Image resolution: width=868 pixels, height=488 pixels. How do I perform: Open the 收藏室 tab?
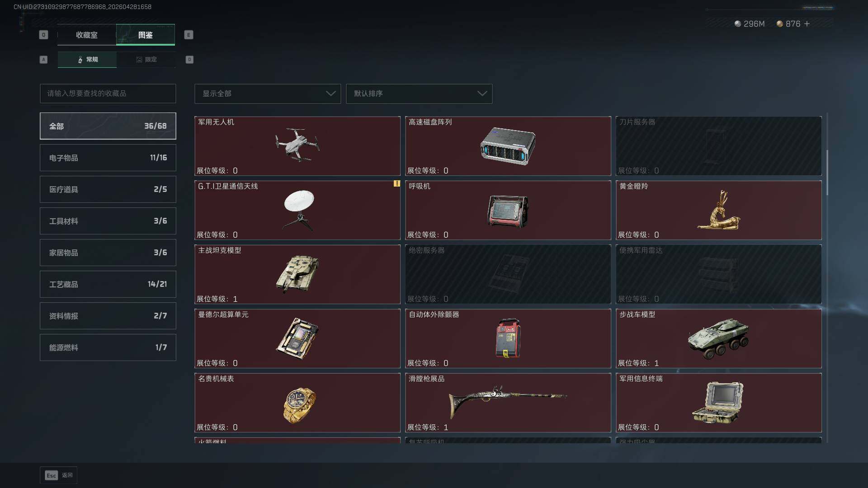tap(87, 35)
